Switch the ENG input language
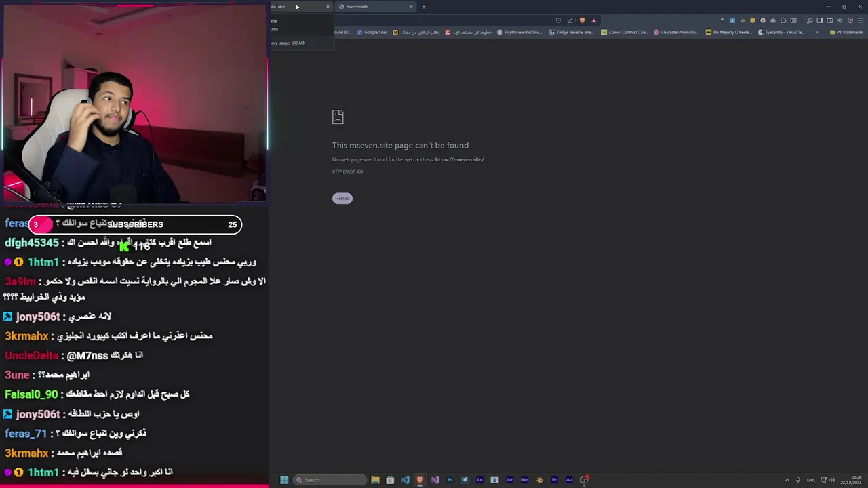 coord(810,480)
